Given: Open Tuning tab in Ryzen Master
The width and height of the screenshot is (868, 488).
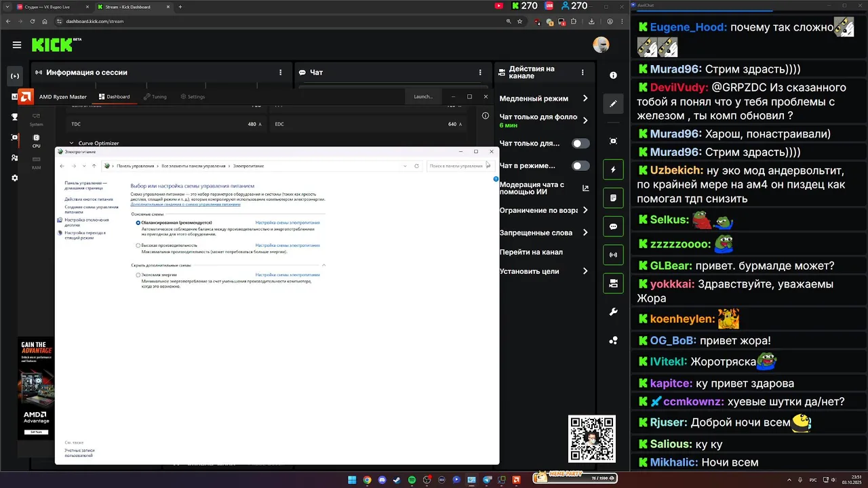Looking at the screenshot, I should [154, 96].
